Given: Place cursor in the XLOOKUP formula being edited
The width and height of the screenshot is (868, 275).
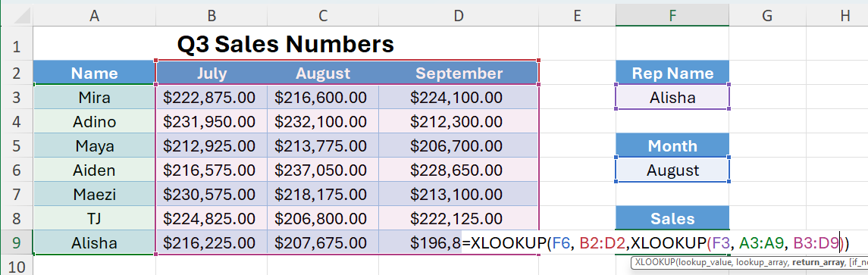Looking at the screenshot, I should click(x=656, y=242).
